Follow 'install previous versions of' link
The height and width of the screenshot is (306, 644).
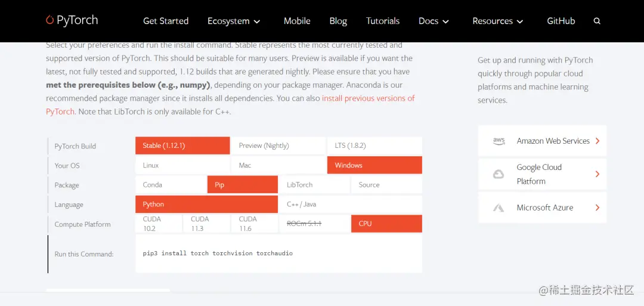pyautogui.click(x=369, y=98)
